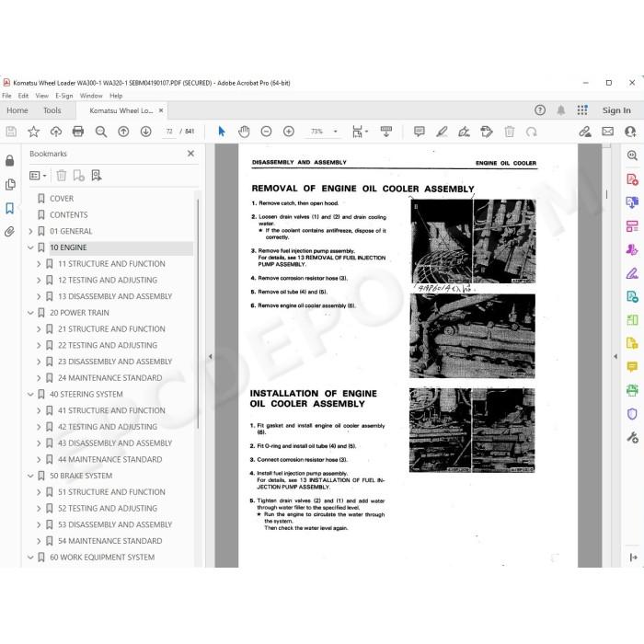Open the CONTENTS bookmark

point(69,215)
